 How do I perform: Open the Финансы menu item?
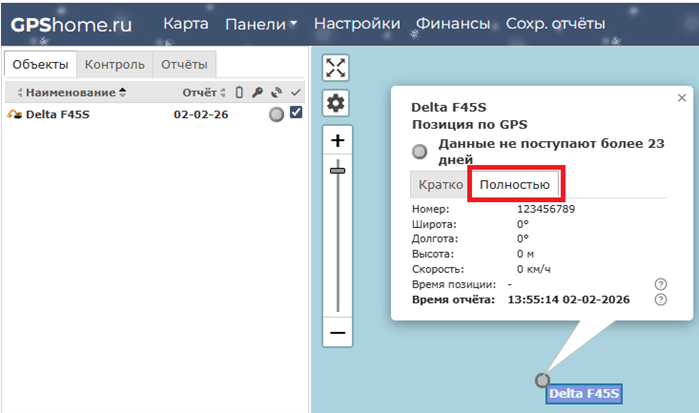tap(453, 24)
